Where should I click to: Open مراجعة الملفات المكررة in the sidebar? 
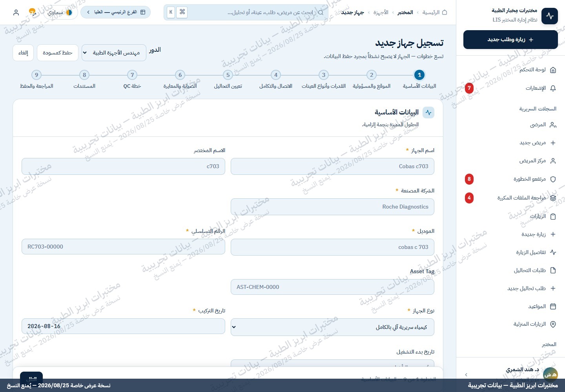pos(510,198)
